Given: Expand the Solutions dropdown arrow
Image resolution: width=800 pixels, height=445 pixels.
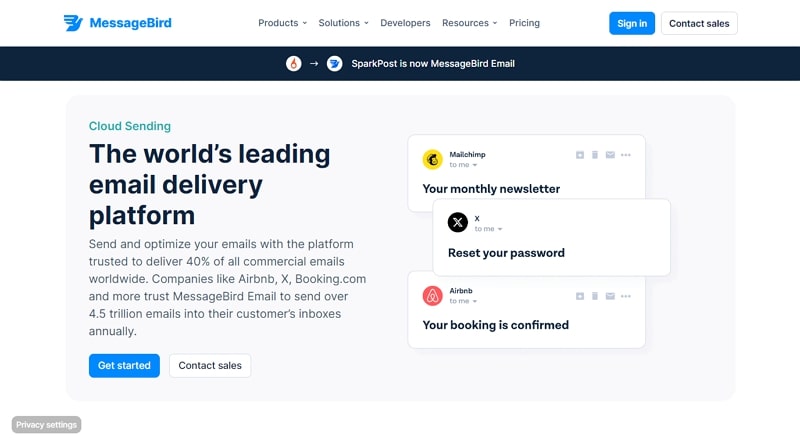Looking at the screenshot, I should pyautogui.click(x=366, y=23).
